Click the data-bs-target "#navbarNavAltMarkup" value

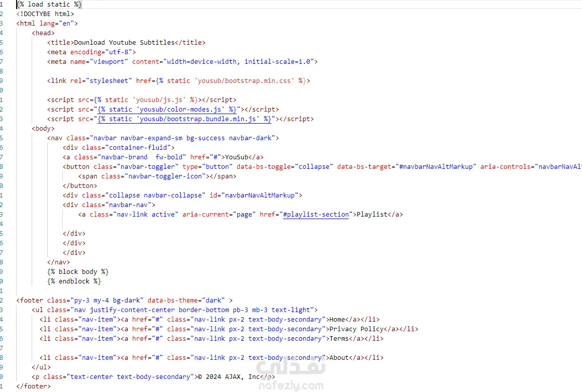(x=436, y=167)
